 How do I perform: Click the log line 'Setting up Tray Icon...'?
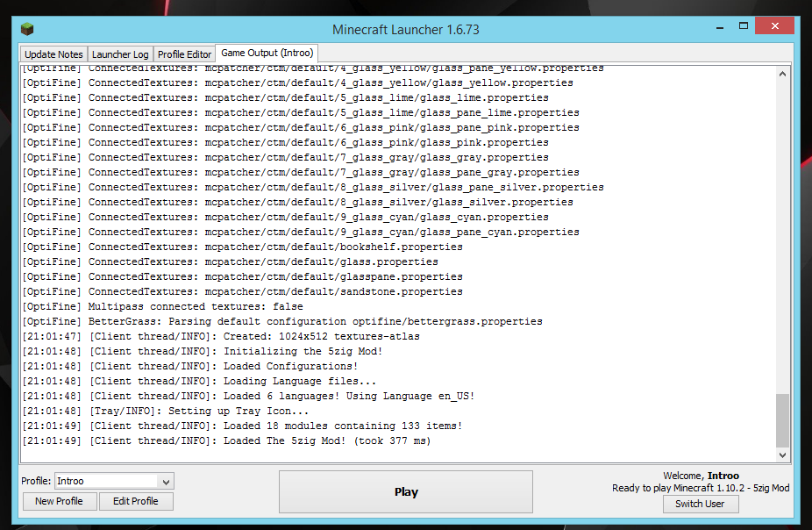tap(165, 411)
